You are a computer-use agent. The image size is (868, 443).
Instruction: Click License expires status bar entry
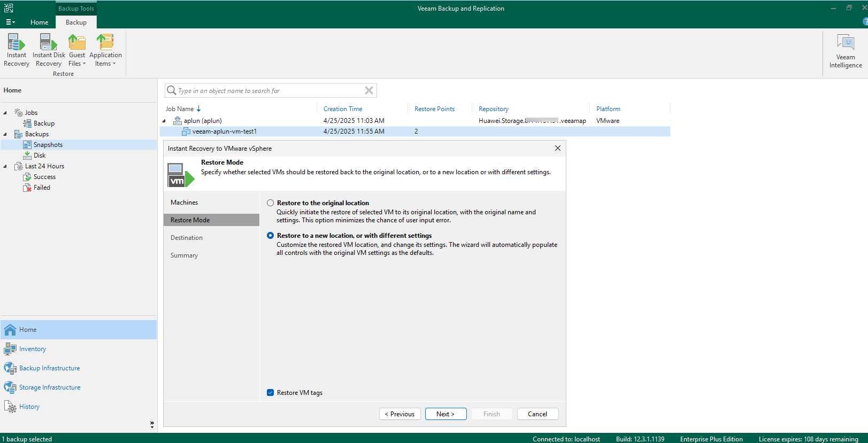point(809,439)
